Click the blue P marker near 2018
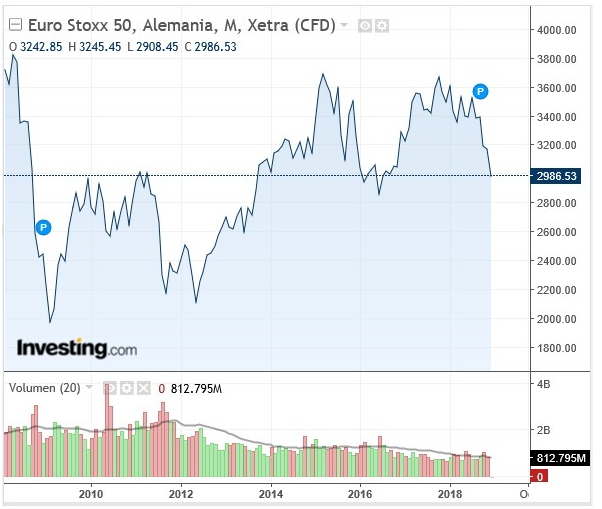The width and height of the screenshot is (602, 509). [x=480, y=92]
